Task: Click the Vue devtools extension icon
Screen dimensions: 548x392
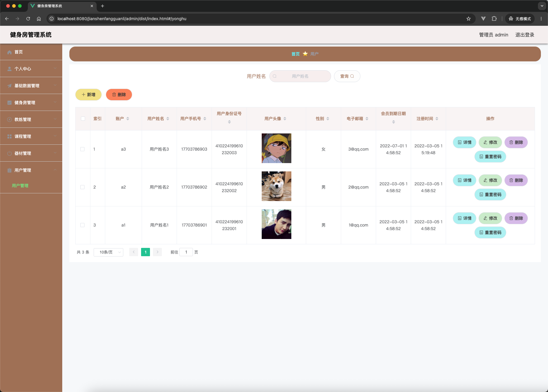Action: click(x=483, y=19)
